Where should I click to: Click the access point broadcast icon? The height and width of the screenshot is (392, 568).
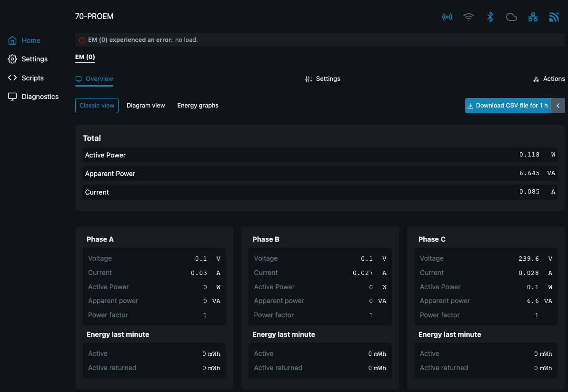(447, 18)
